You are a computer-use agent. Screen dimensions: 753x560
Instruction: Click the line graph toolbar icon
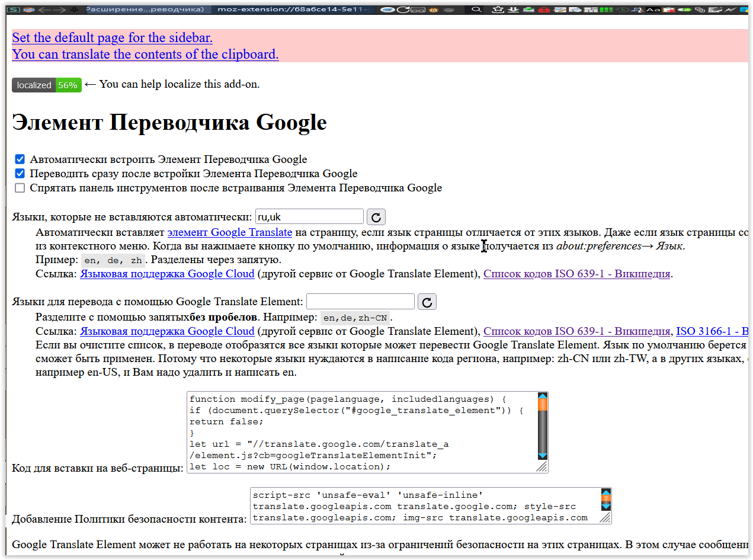pos(729,9)
